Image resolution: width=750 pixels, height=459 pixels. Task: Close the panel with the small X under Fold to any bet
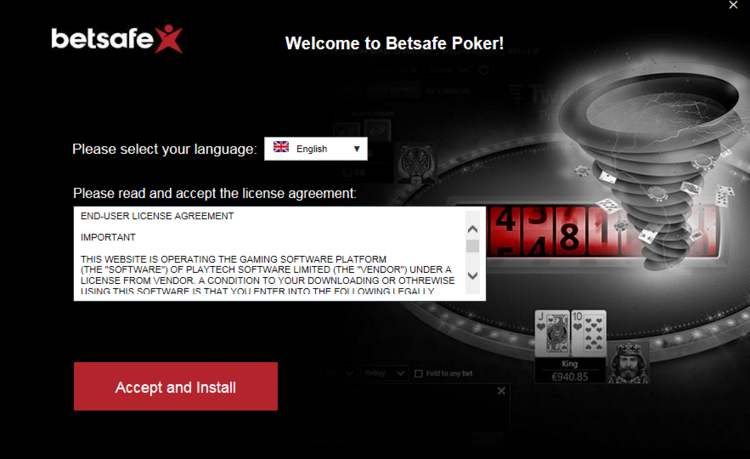[501, 391]
